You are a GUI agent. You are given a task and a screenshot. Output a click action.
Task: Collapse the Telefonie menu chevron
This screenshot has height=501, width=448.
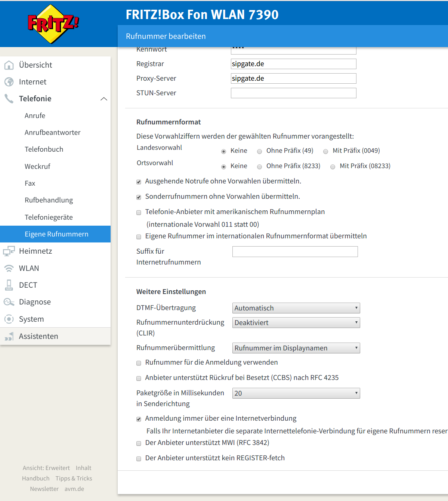pos(104,99)
